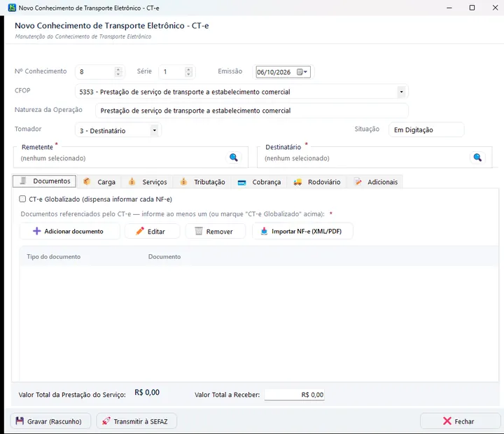This screenshot has width=504, height=434.
Task: Click the Emissão date text 06/10/2026
Action: (274, 72)
